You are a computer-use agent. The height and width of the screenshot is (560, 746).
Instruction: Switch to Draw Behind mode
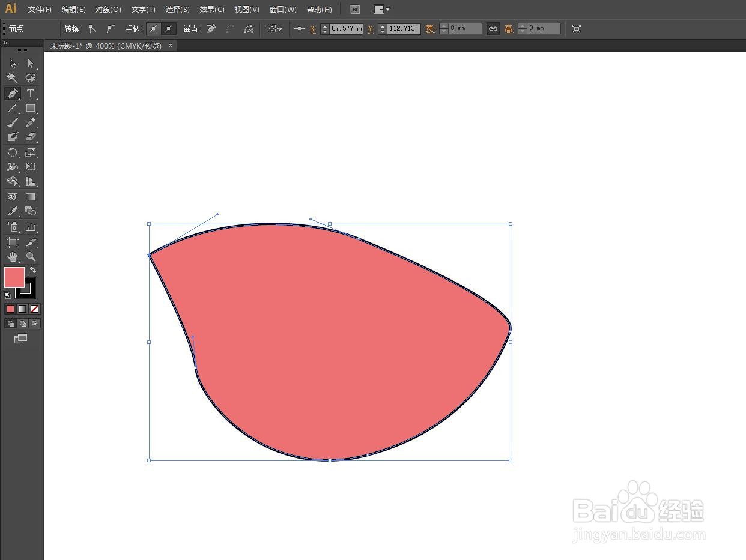click(22, 324)
